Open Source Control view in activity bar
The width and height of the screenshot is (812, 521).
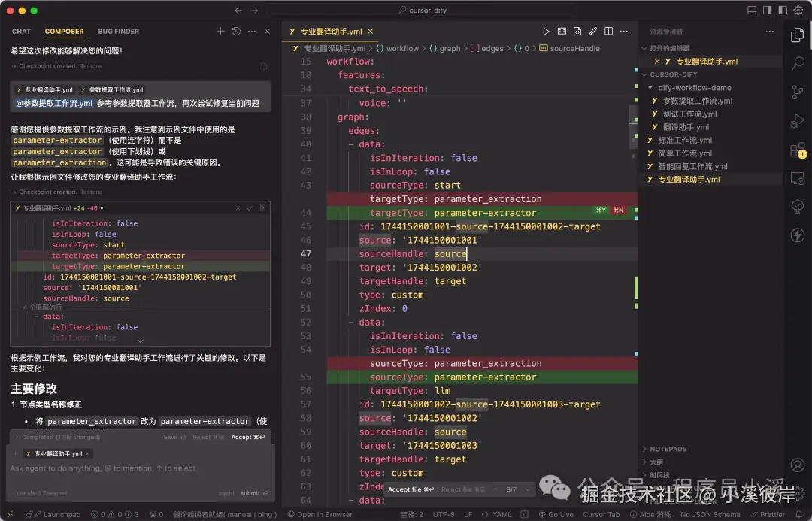(798, 92)
